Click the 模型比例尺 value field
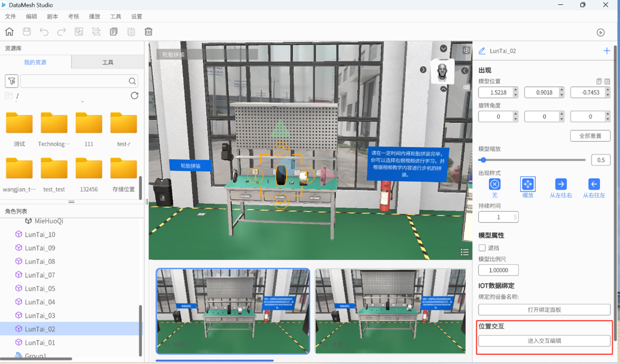Screen dimensions: 620x364 (x=498, y=270)
